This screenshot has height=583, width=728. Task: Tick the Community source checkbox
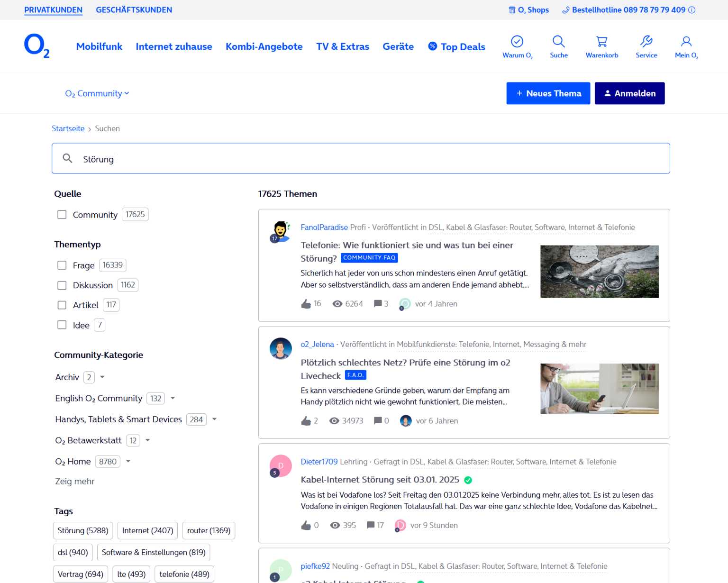[62, 215]
